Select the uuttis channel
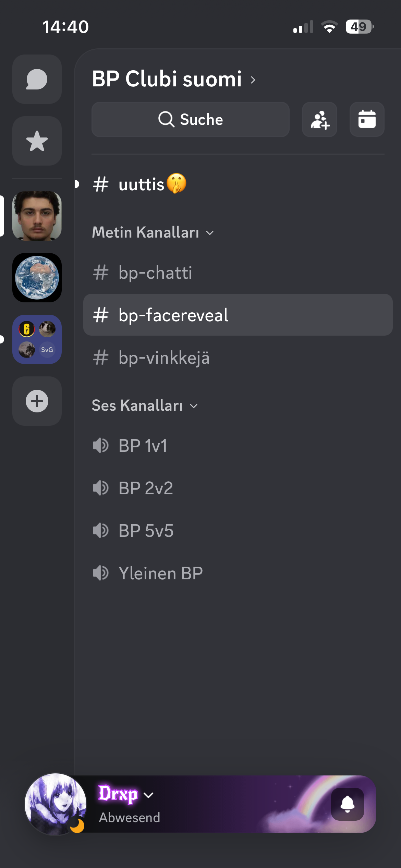401x868 pixels. tap(238, 184)
